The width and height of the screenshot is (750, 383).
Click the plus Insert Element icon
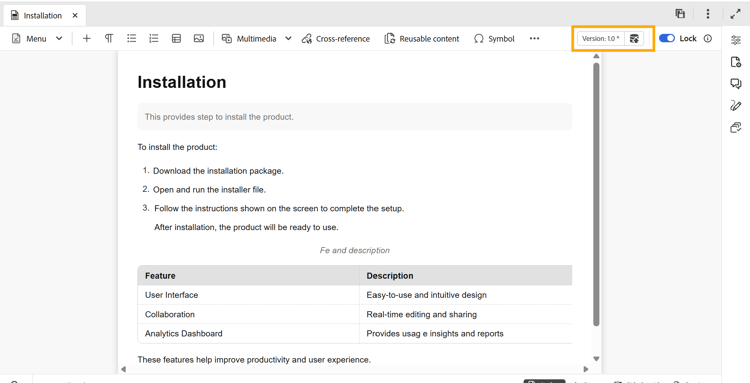pos(87,39)
